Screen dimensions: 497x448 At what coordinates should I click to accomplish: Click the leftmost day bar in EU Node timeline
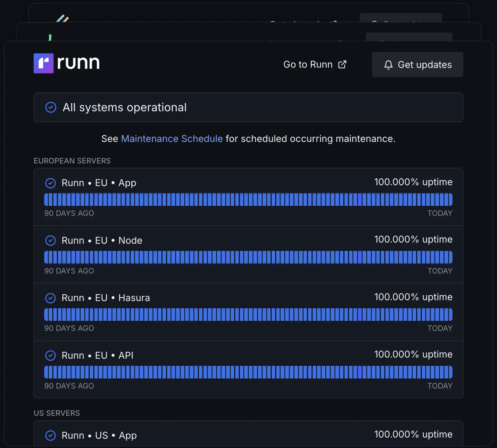[46, 257]
